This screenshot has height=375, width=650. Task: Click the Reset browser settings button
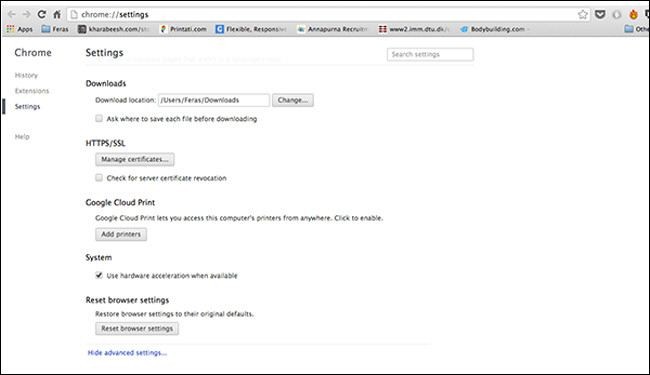click(x=137, y=328)
